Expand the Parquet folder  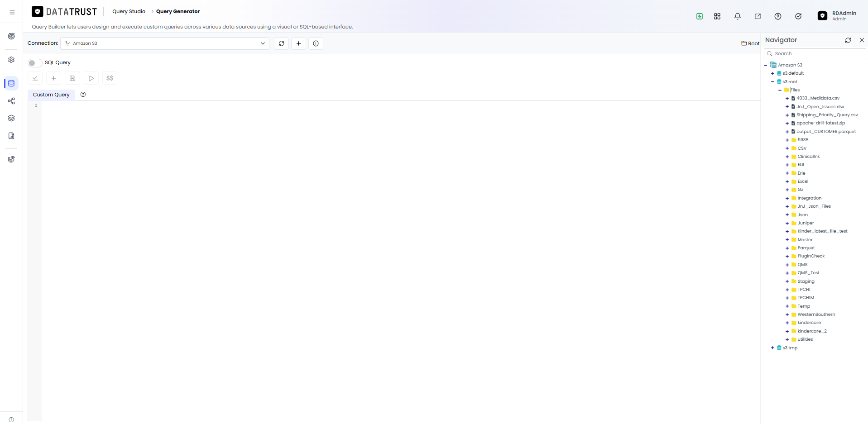coord(787,248)
